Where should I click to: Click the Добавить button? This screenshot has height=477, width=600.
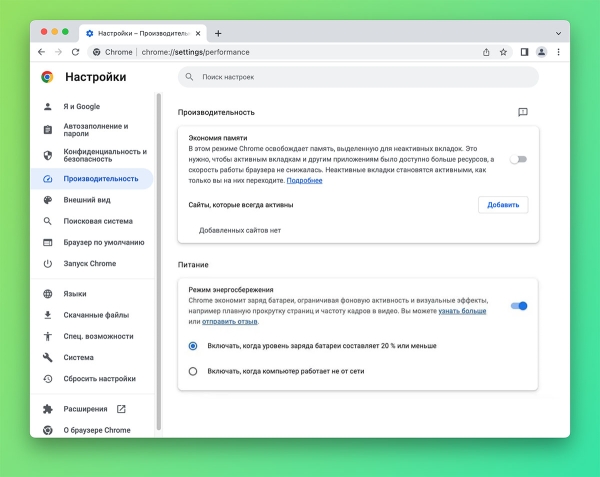coord(503,205)
